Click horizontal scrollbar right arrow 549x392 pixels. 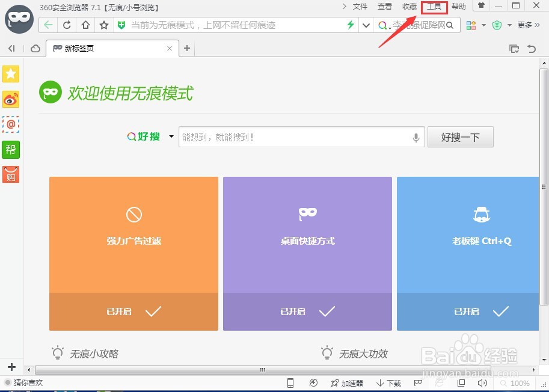[x=534, y=370]
